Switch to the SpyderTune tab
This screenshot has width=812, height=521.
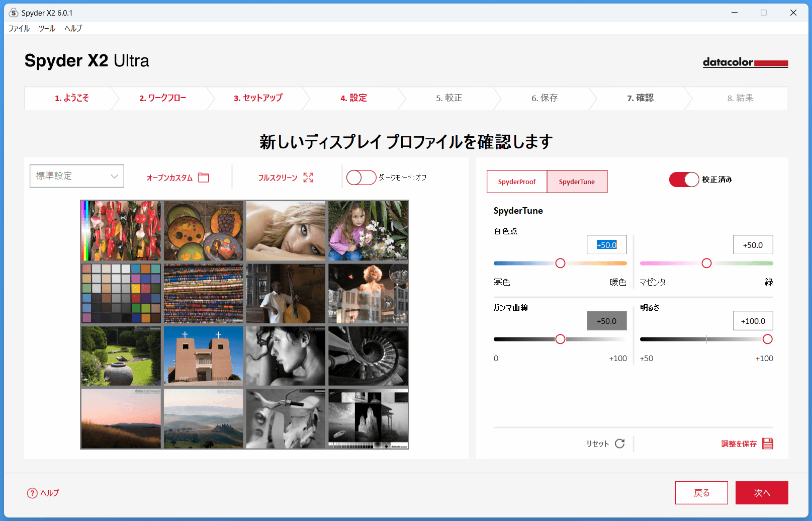point(577,182)
